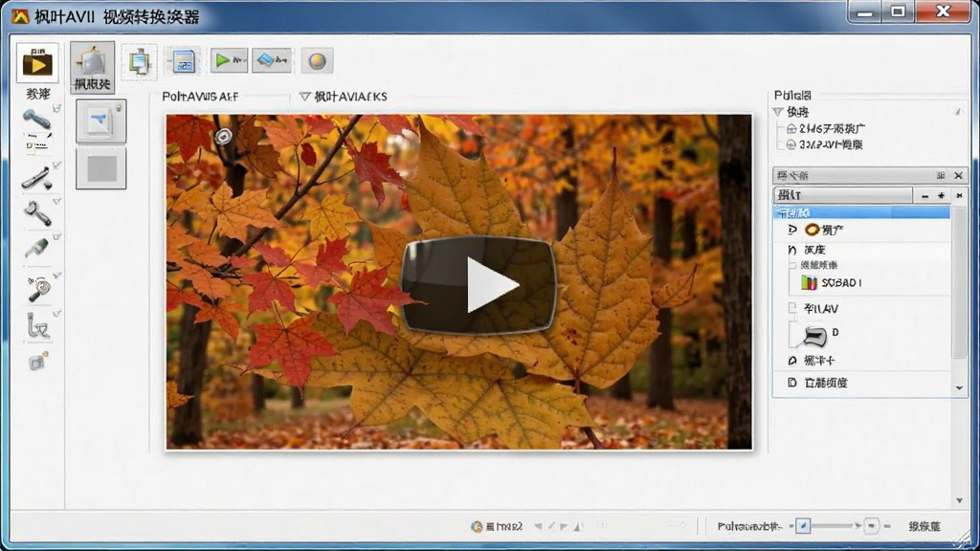
Task: Click the colorful books icon beside SOBAD I
Action: click(810, 283)
